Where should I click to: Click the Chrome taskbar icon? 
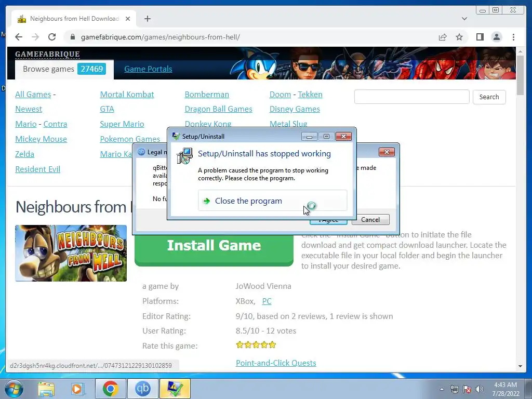pos(111,389)
